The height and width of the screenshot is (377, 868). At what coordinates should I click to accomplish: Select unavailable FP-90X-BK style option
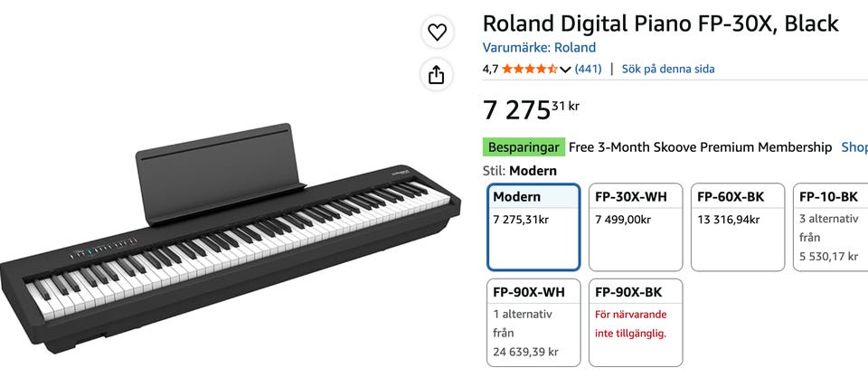coord(636,323)
